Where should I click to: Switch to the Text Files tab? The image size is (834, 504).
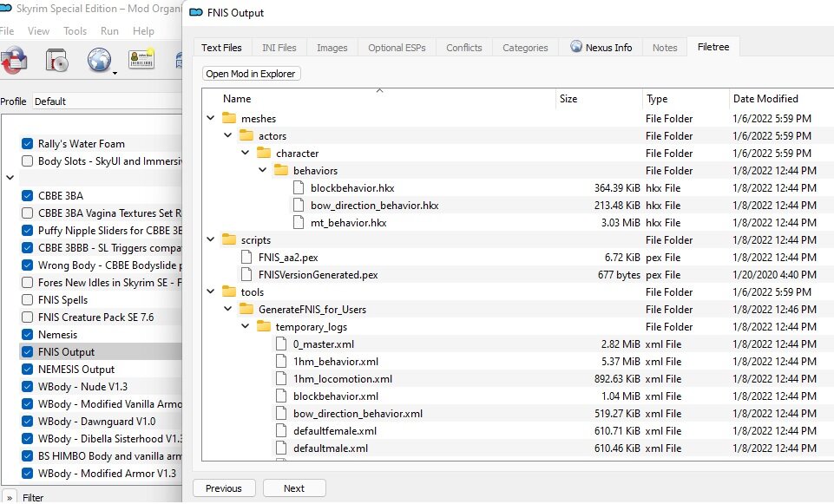coord(221,48)
